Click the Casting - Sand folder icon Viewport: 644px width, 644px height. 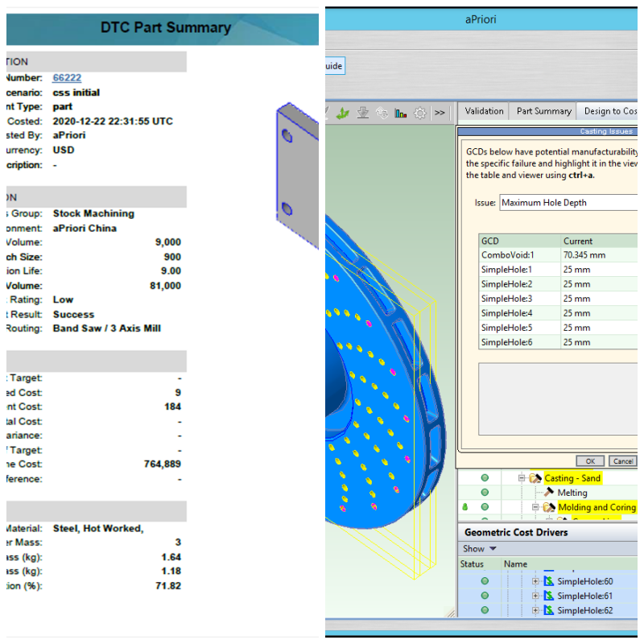[x=535, y=478]
